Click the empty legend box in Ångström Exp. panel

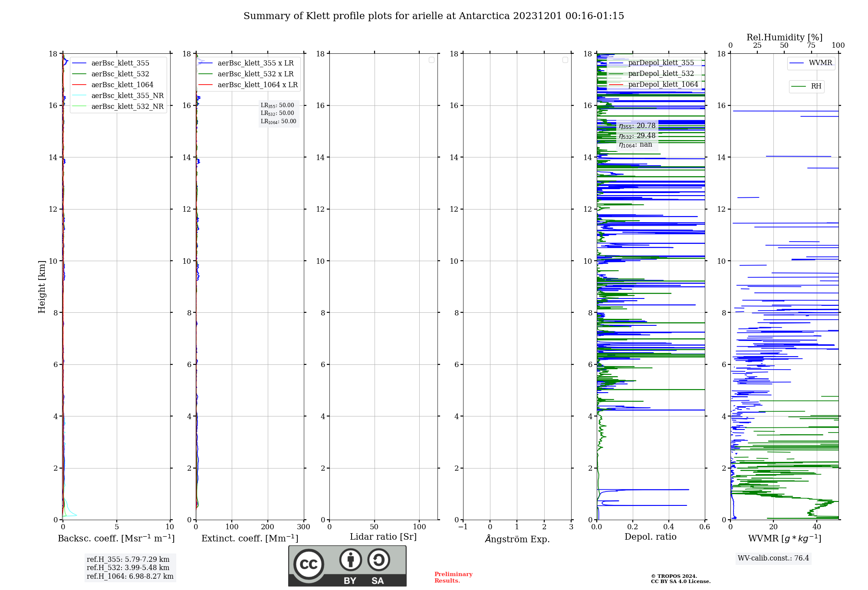click(x=565, y=60)
